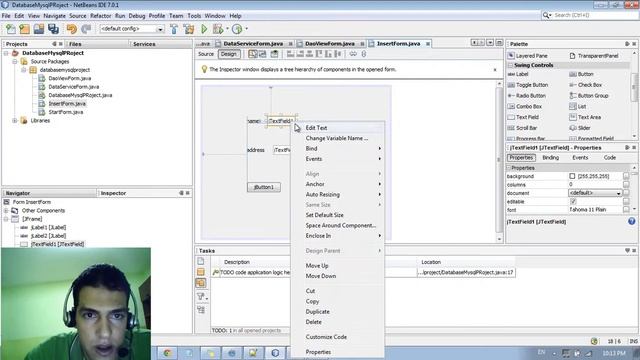
Task: Open the Refactor menu
Action: tap(100, 16)
